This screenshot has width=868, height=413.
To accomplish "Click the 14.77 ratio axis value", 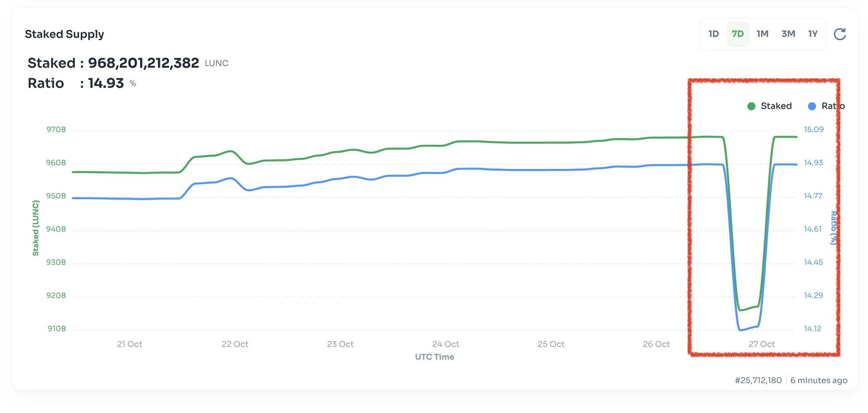I will click(813, 196).
